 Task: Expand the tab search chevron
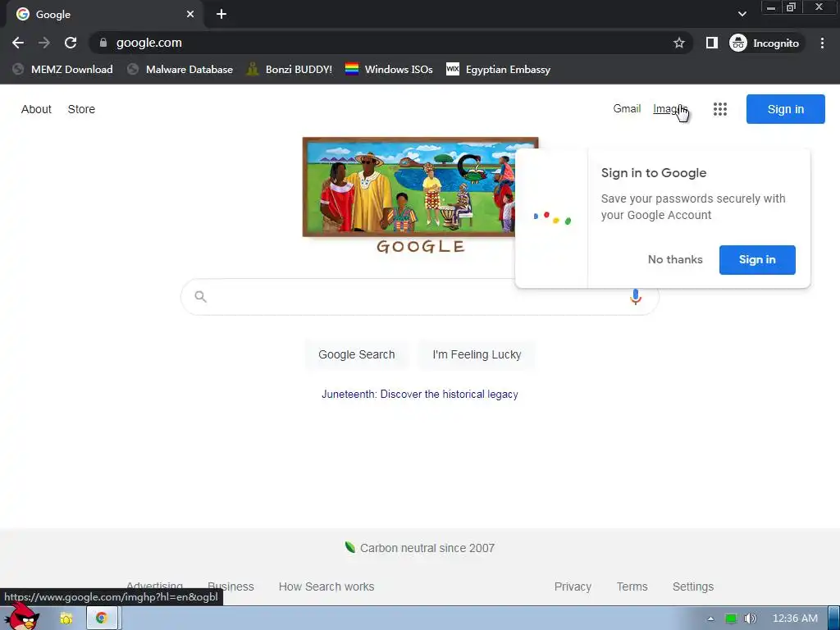click(742, 14)
